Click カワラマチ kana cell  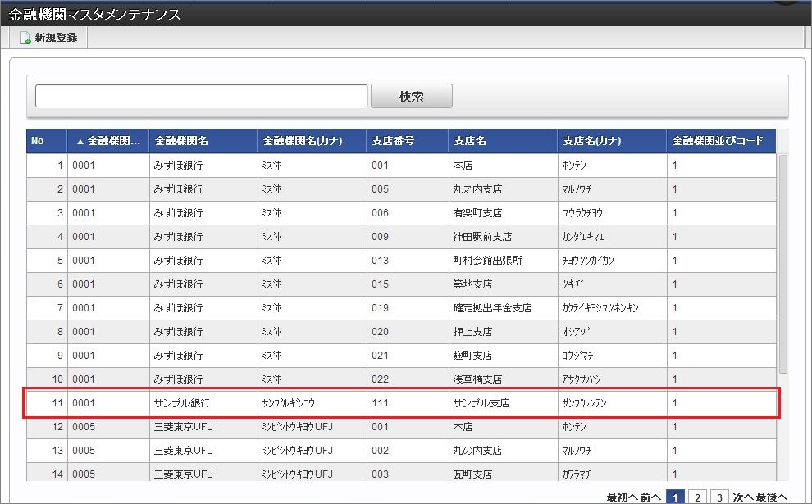coord(612,474)
